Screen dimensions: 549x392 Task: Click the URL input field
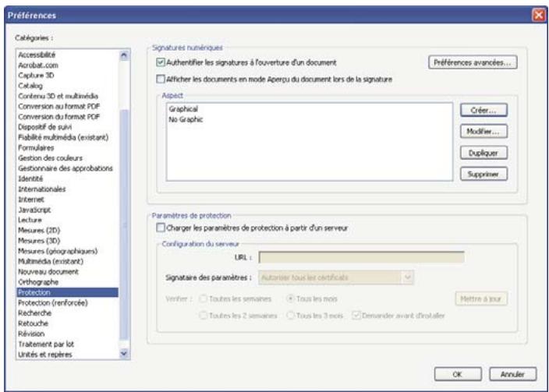361,257
